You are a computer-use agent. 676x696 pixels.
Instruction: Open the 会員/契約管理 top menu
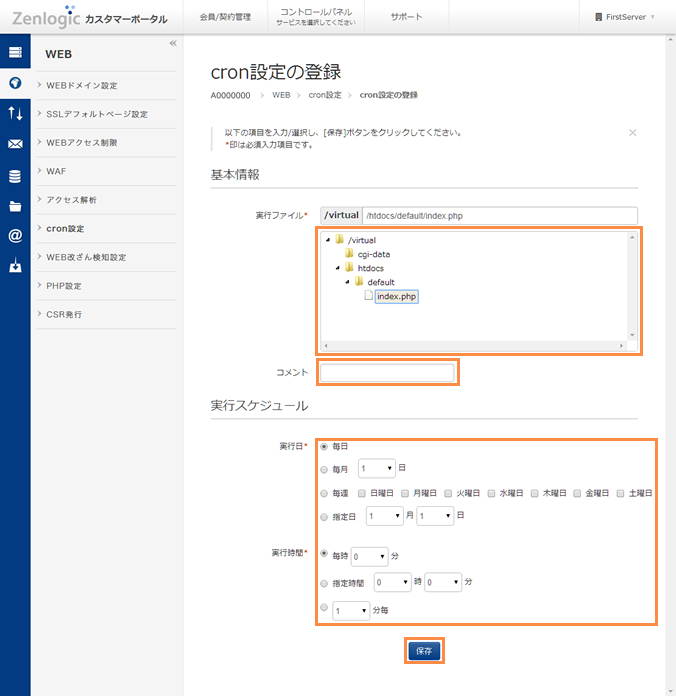pyautogui.click(x=225, y=17)
